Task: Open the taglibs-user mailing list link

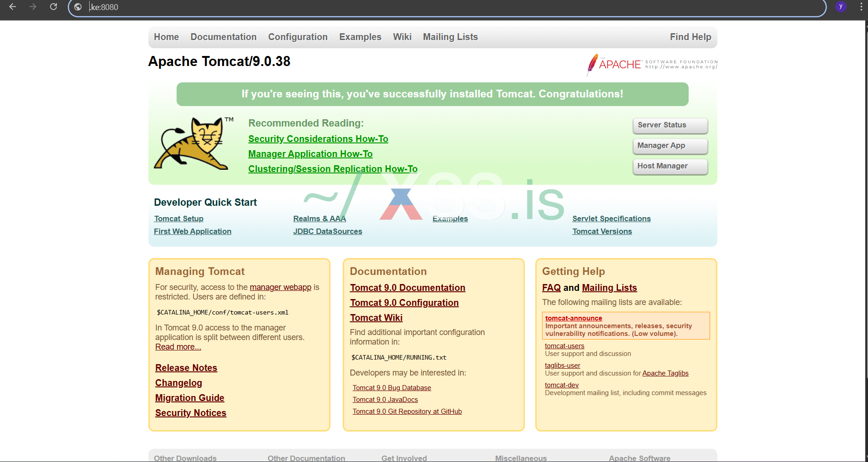Action: pyautogui.click(x=563, y=366)
